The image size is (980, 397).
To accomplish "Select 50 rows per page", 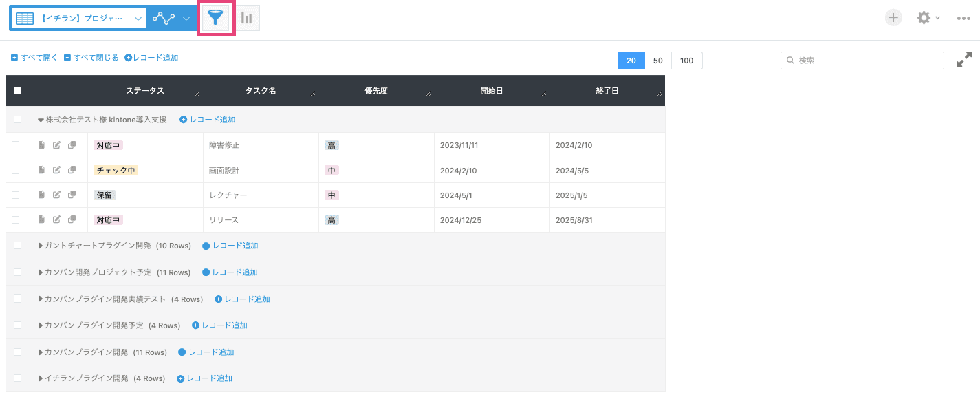I will (x=658, y=61).
